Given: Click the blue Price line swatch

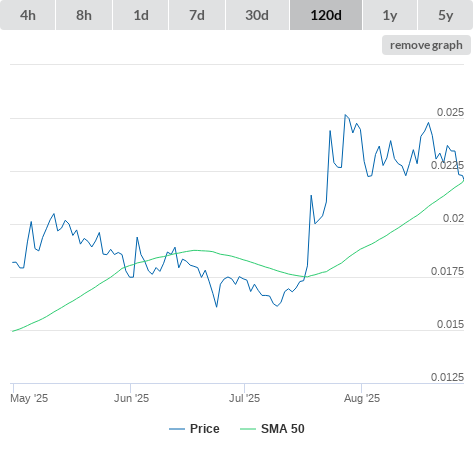Looking at the screenshot, I should coord(177,429).
